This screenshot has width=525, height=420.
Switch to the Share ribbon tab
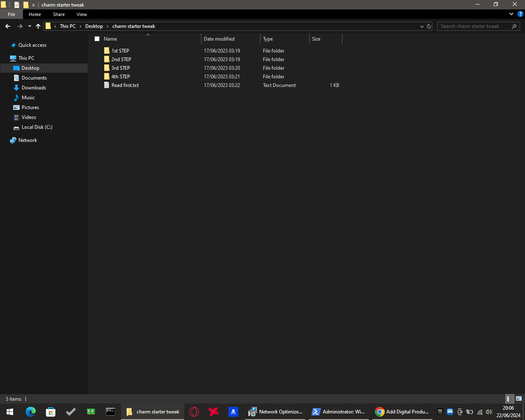tap(59, 14)
